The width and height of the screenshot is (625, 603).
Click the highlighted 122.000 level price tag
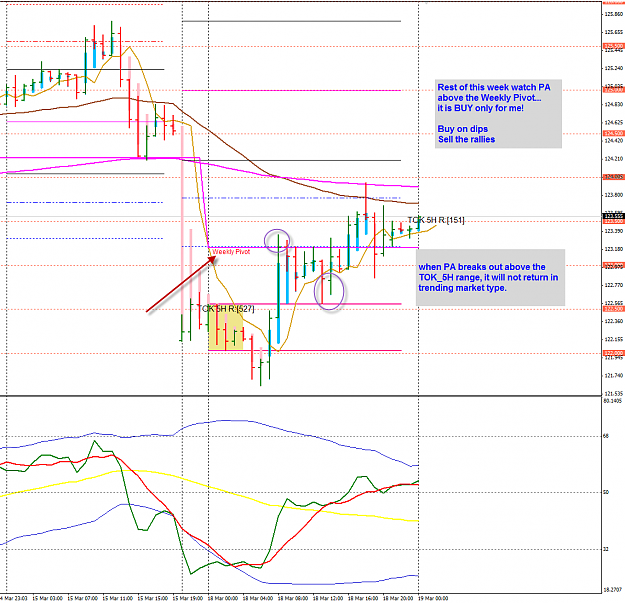[x=613, y=353]
